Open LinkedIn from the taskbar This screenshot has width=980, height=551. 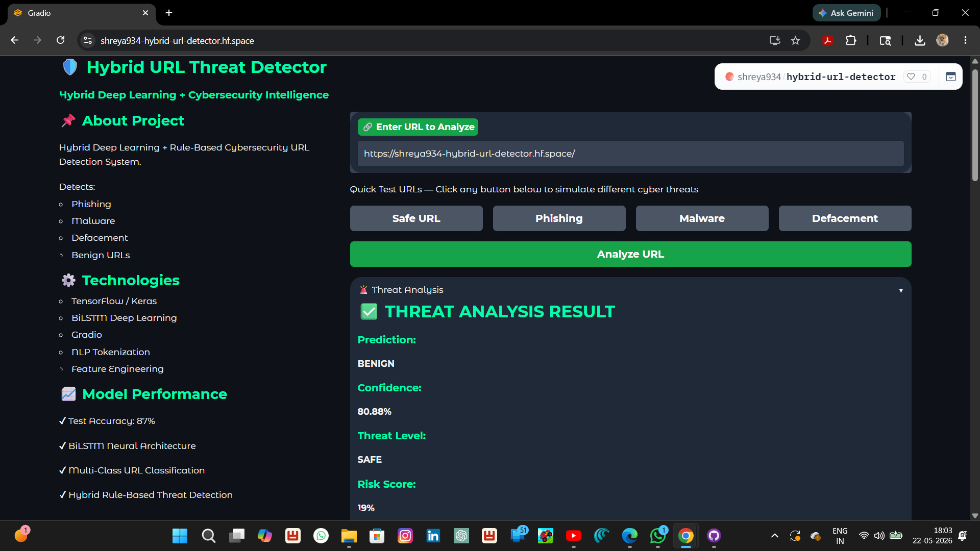[x=433, y=536]
